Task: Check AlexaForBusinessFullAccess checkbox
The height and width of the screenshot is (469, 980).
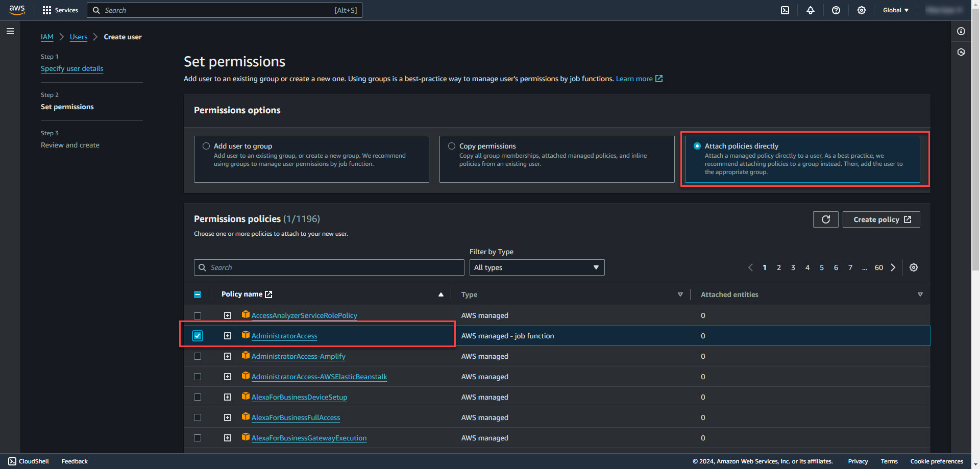Action: coord(198,417)
